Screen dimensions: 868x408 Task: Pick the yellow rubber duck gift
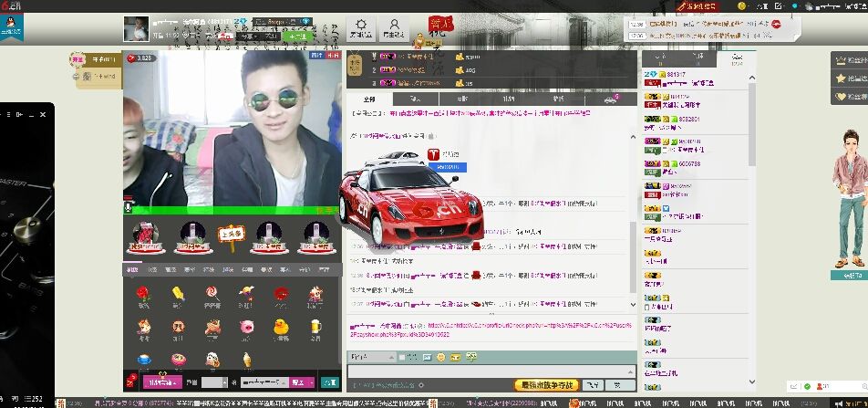tap(281, 326)
